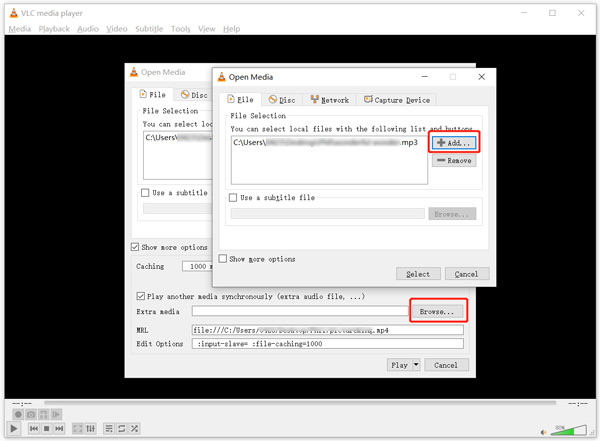Set volume using the volume slider

pyautogui.click(x=569, y=430)
